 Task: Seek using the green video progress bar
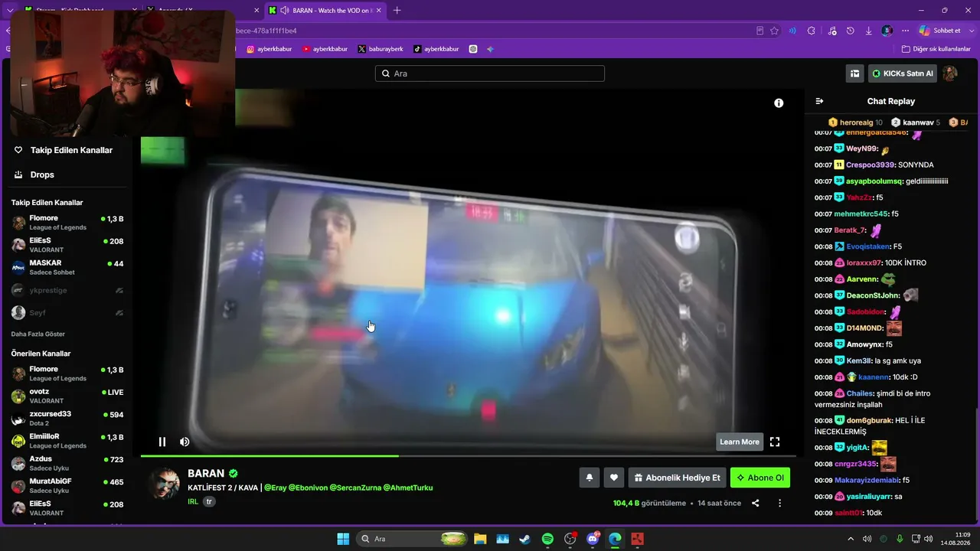[x=468, y=456]
